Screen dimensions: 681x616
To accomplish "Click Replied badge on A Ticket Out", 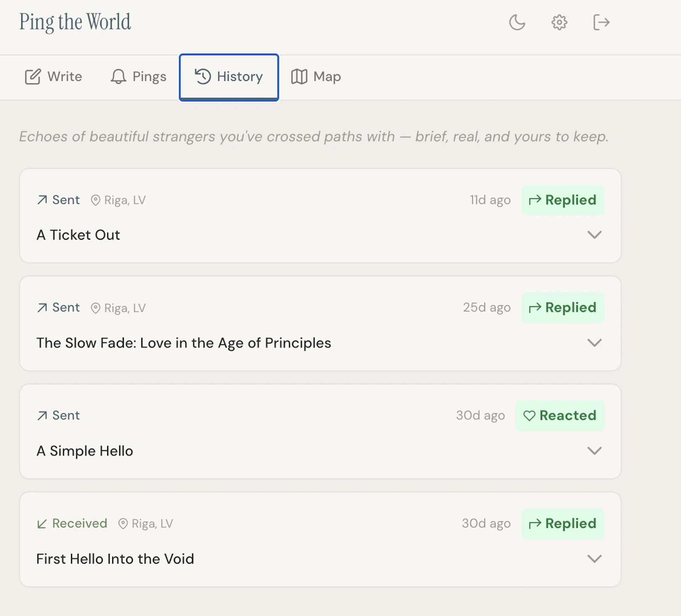I will [563, 200].
